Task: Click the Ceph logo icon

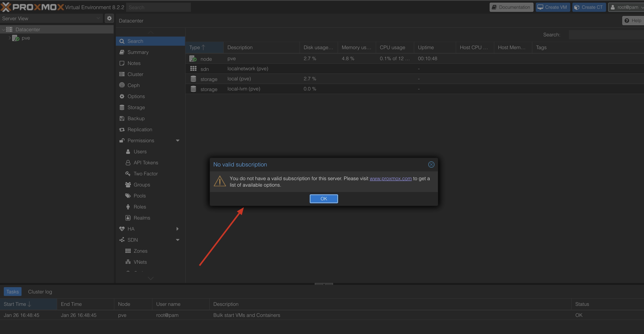Action: 122,85
